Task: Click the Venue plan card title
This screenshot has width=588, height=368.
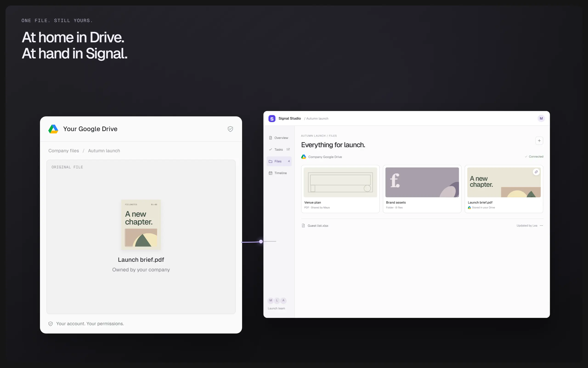Action: pos(312,202)
